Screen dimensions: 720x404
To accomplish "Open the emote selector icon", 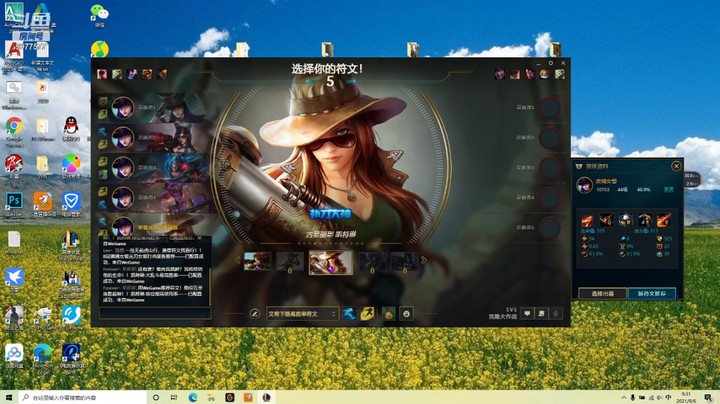I will click(x=406, y=314).
